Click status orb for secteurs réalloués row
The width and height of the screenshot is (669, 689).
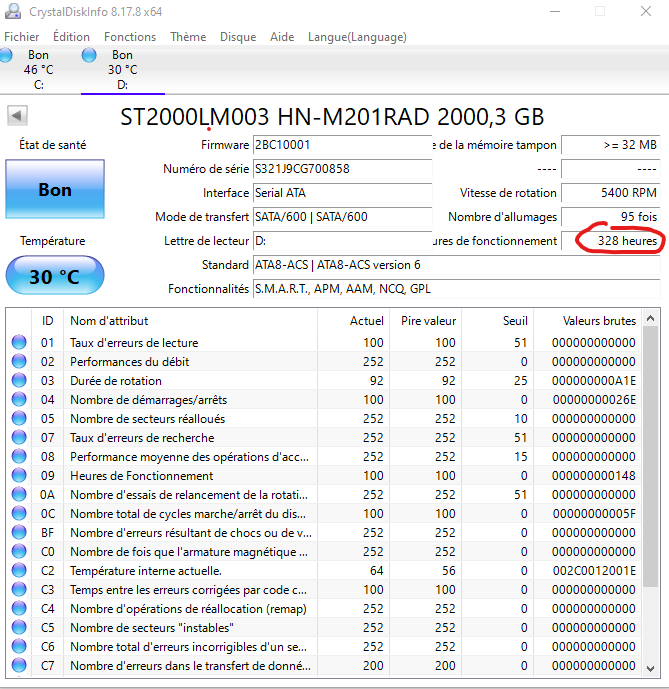tap(19, 418)
